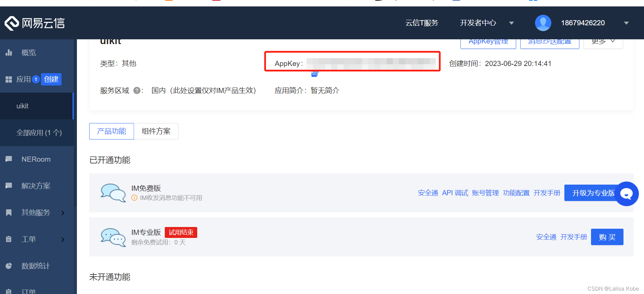644x294 pixels.
Task: Click creation time 2023-06-29 20:14:41
Action: tap(518, 64)
